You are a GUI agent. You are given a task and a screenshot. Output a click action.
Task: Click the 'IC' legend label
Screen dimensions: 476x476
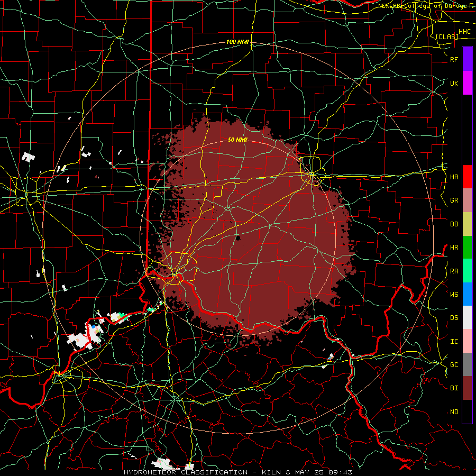click(x=454, y=342)
